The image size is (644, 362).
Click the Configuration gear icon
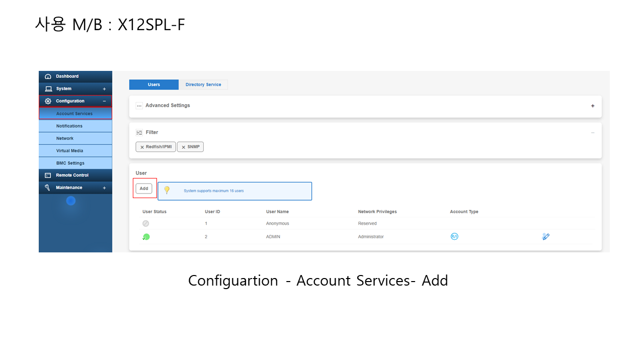click(x=48, y=101)
